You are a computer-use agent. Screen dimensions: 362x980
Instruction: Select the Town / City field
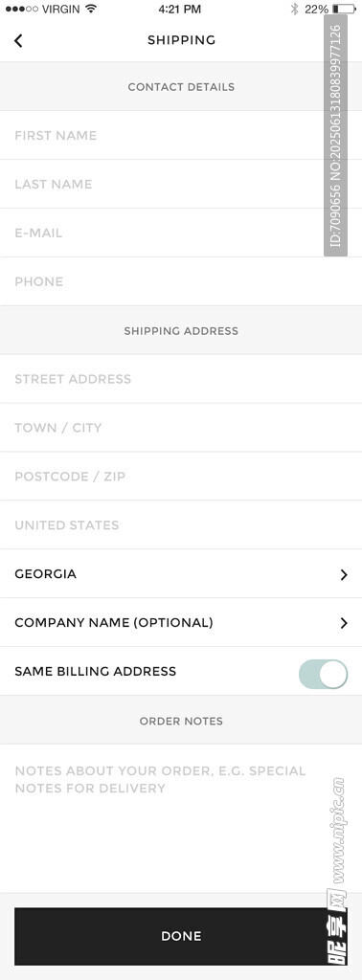[181, 428]
